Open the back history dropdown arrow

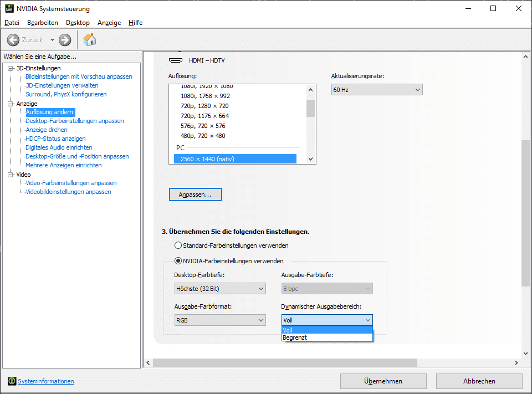pos(52,40)
